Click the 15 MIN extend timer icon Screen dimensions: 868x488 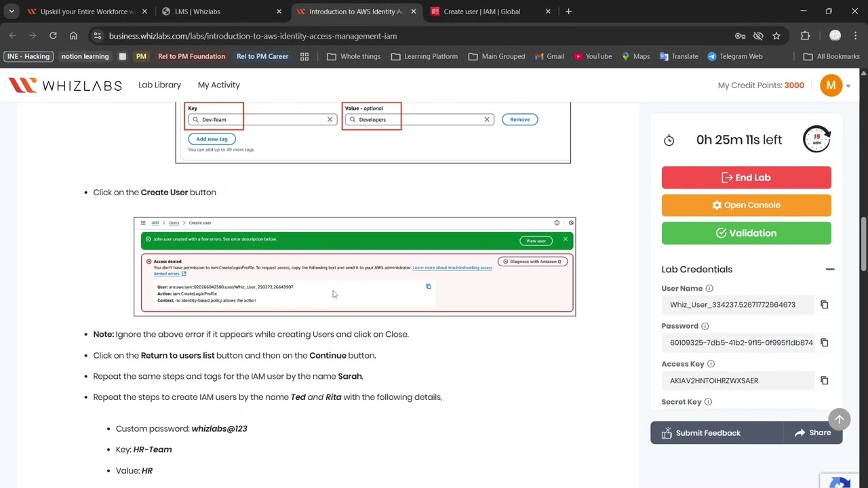coord(816,139)
